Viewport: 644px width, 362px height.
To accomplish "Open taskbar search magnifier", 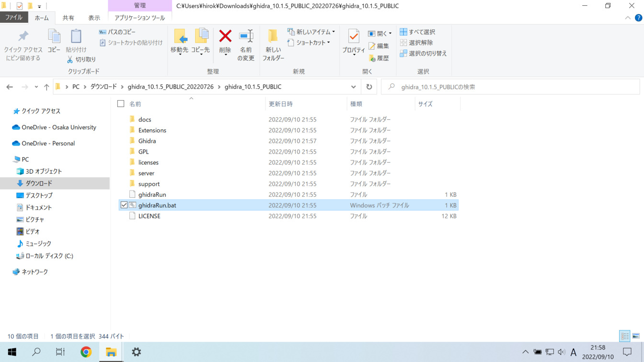I will point(36,352).
